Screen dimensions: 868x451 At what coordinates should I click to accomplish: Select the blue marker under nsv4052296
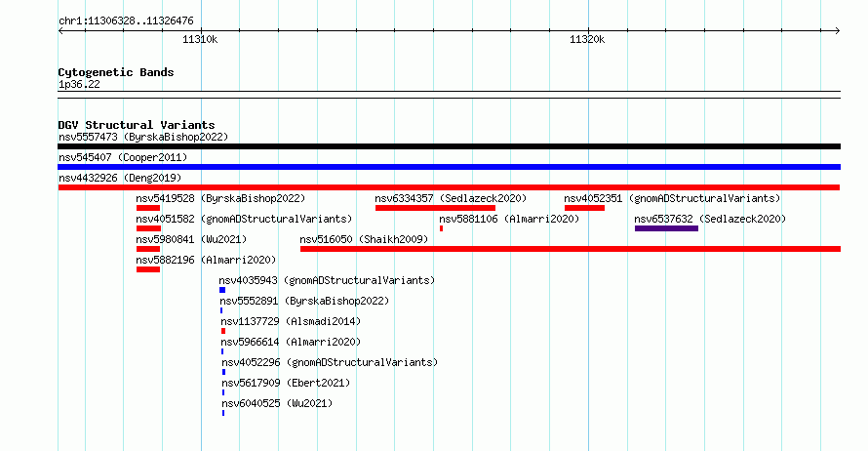tap(223, 372)
